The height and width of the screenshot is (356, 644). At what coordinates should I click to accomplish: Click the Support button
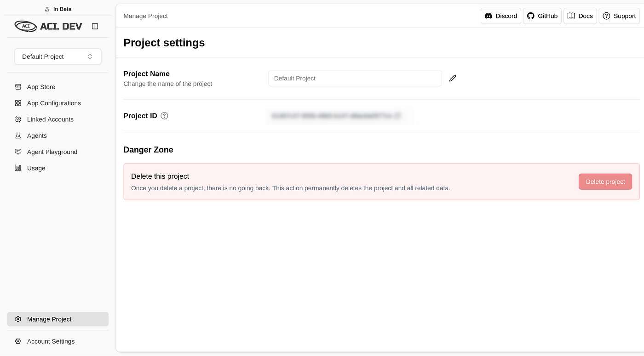coord(619,16)
